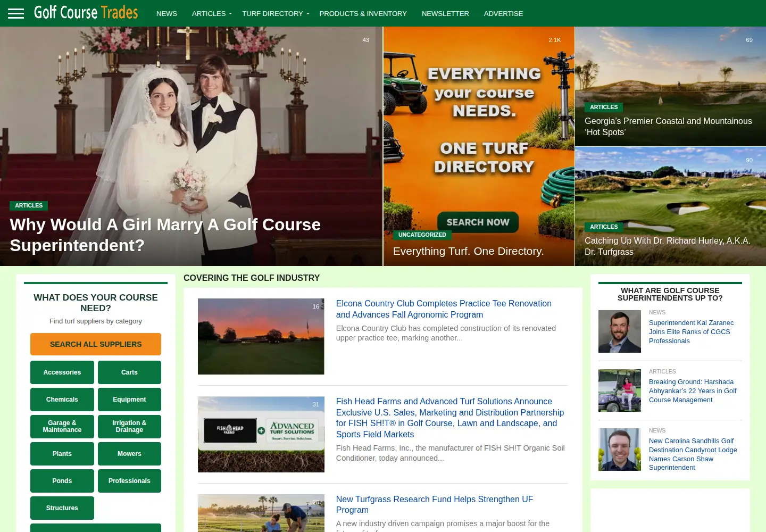Expand the Articles dropdown menu
The width and height of the screenshot is (766, 532).
pos(211,13)
